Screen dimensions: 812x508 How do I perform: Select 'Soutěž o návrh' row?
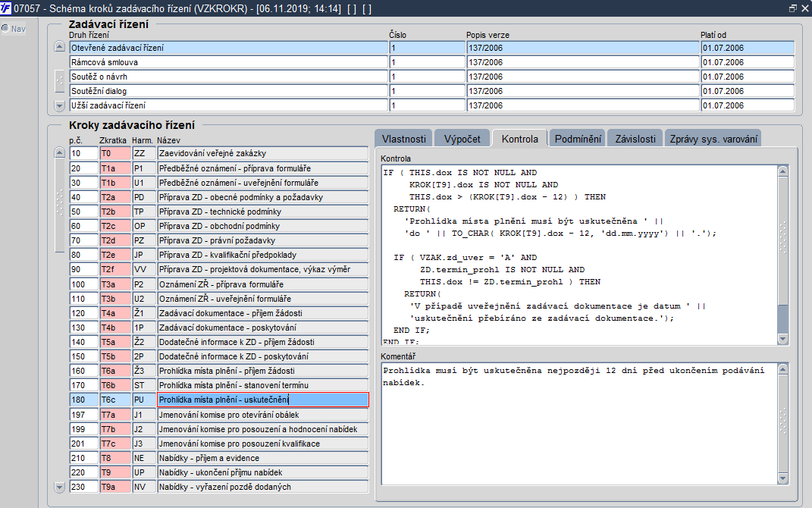[x=229, y=77]
